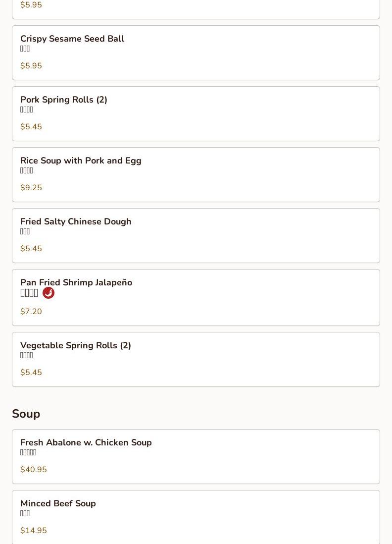Click the $14.95 minced beef soup price
The height and width of the screenshot is (544, 392).
point(34,531)
